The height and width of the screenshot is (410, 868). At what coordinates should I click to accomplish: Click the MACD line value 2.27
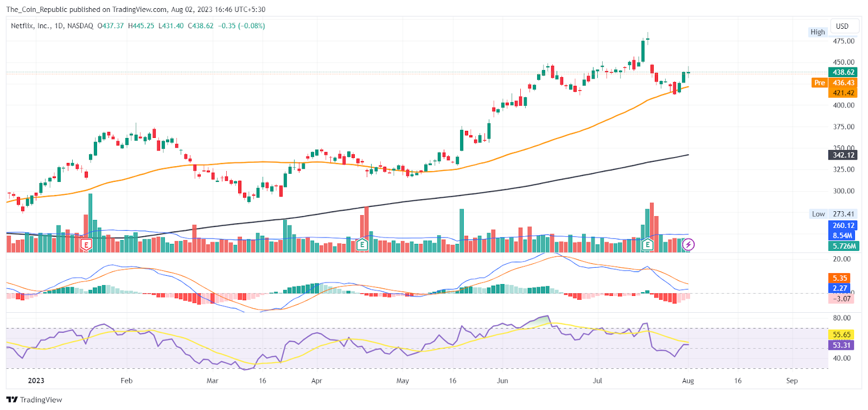tap(840, 288)
